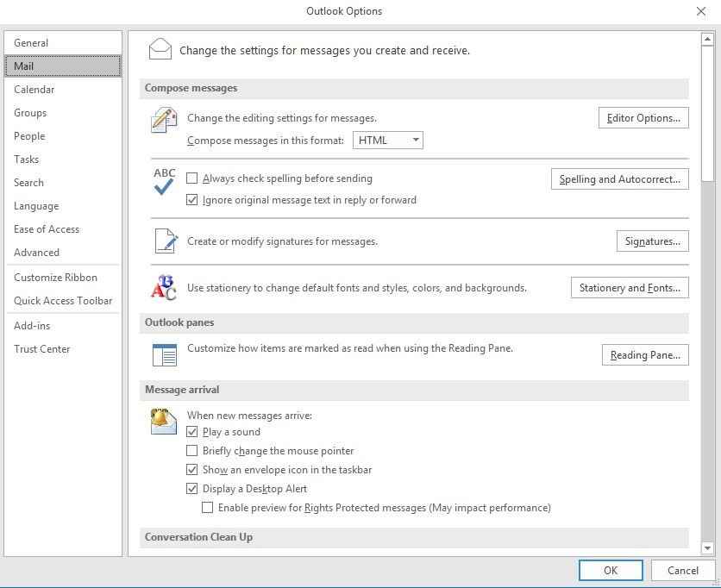Uncheck Play a sound for new messages
The width and height of the screenshot is (721, 588).
tap(192, 432)
